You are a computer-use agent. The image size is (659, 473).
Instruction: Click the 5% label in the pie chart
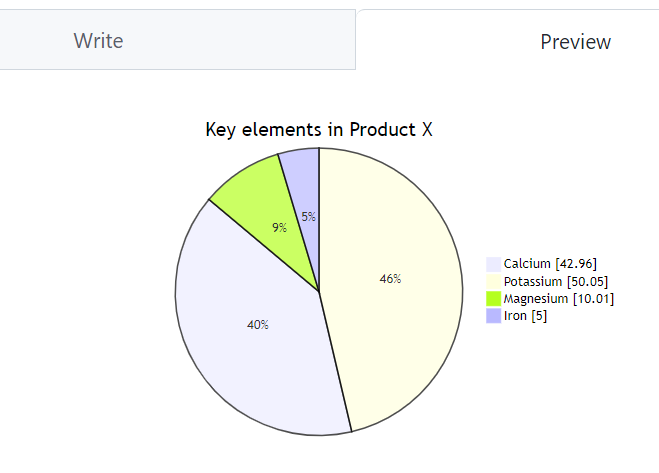click(308, 217)
